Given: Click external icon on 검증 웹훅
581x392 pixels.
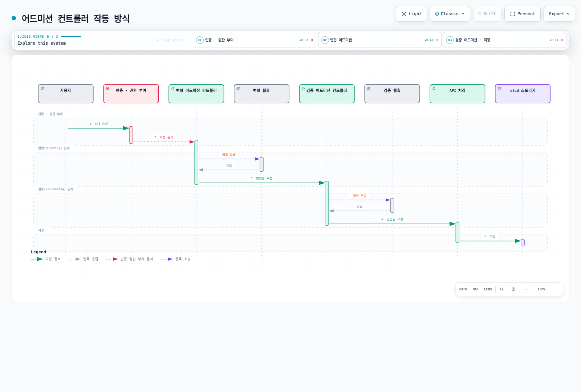Looking at the screenshot, I should point(369,88).
